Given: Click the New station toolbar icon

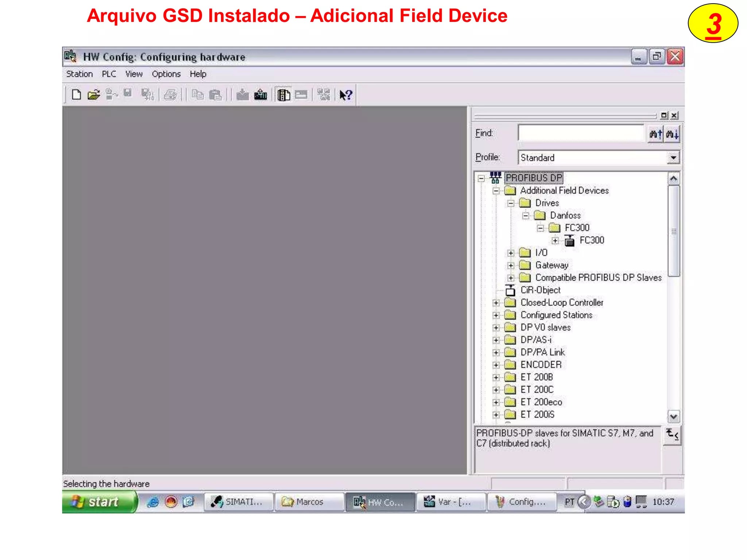Looking at the screenshot, I should tap(76, 95).
